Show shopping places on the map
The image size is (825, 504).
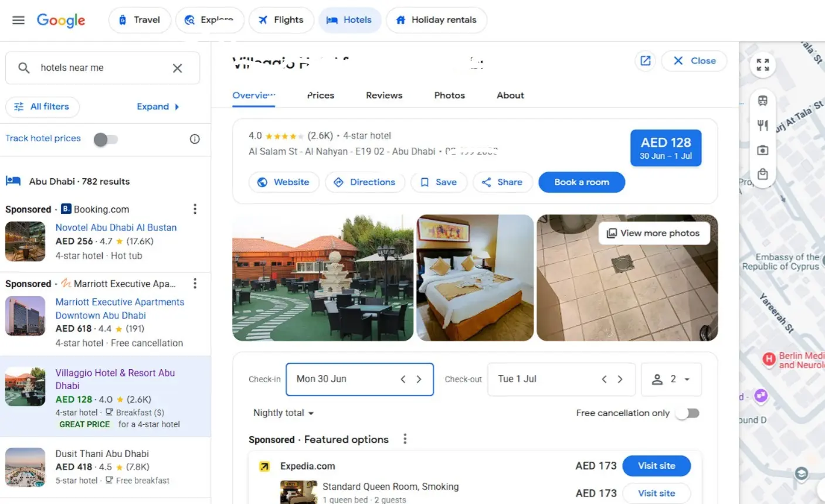point(763,174)
